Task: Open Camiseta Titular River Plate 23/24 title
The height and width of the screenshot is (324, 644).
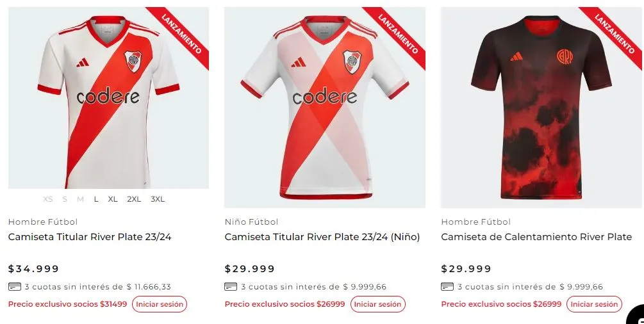Action: pos(90,237)
